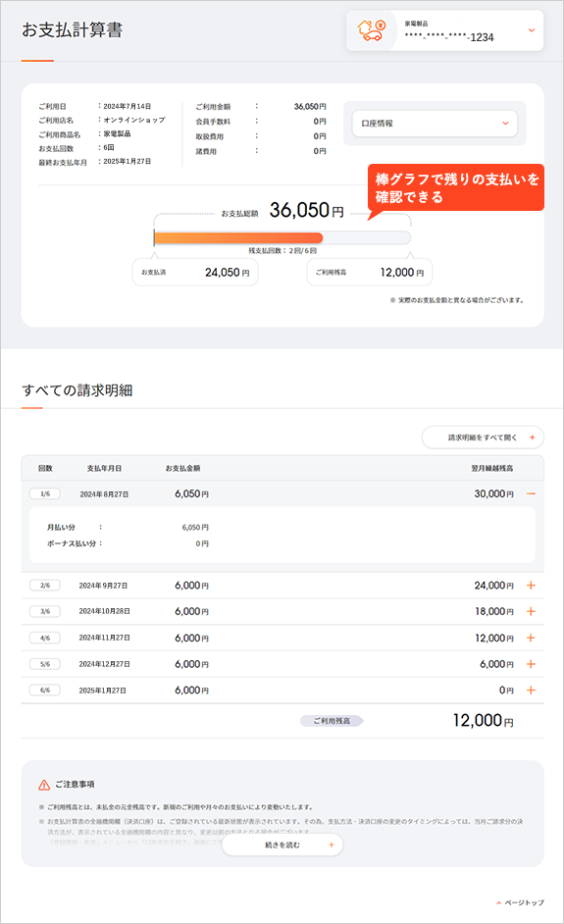Click the warning triangle icon beside ご注意事項

44,785
